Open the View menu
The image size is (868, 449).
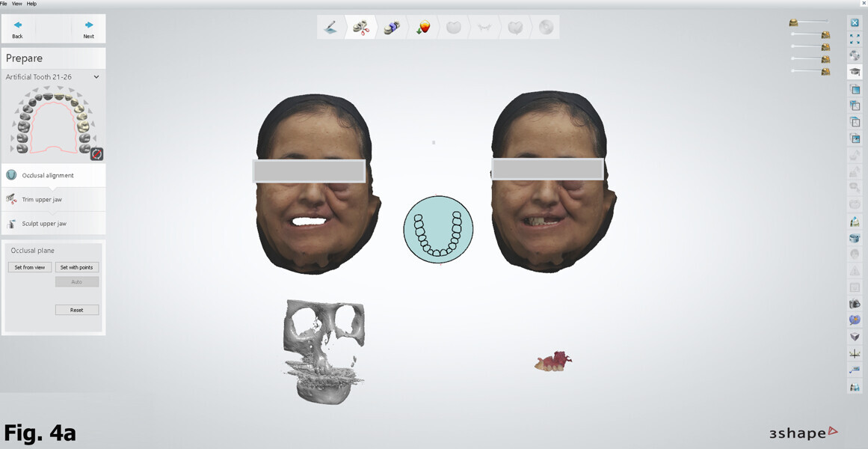coord(16,4)
